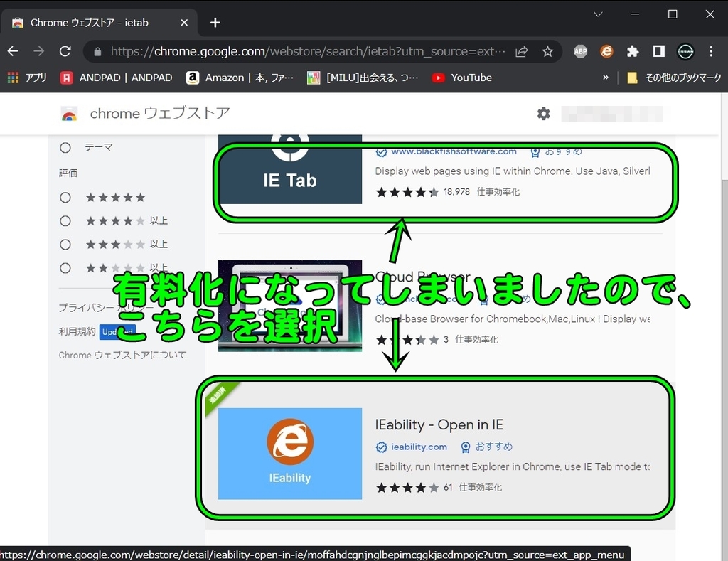Image resolution: width=728 pixels, height=561 pixels.
Task: Click the address bar URL field
Action: click(x=308, y=51)
